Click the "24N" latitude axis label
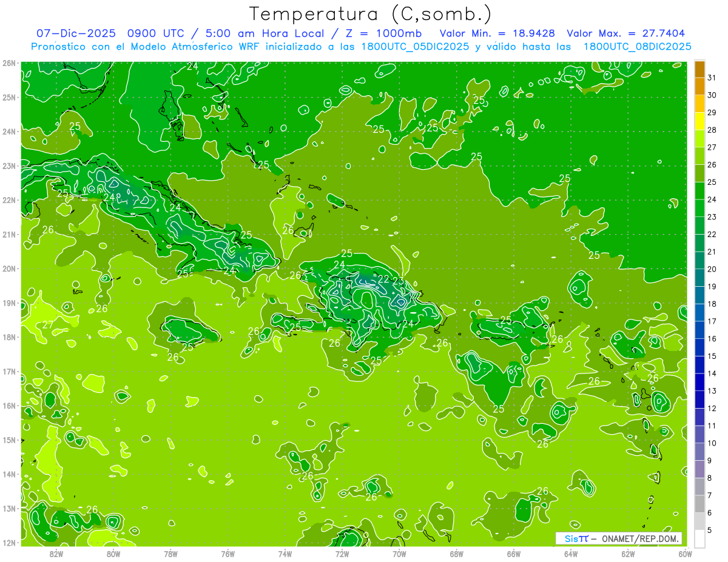Screen dimensions: 728x562 (x=9, y=132)
